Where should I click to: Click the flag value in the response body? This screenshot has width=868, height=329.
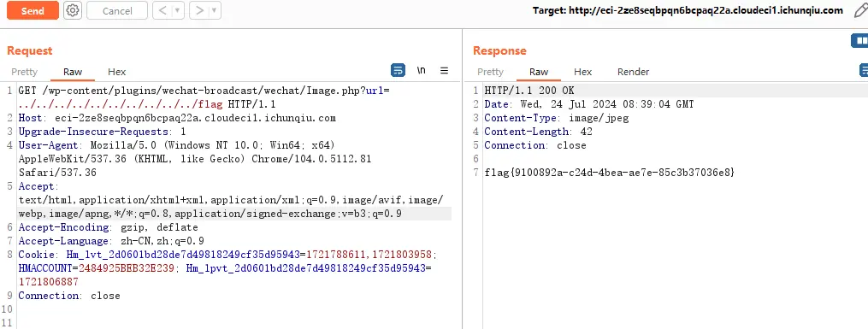click(x=610, y=173)
